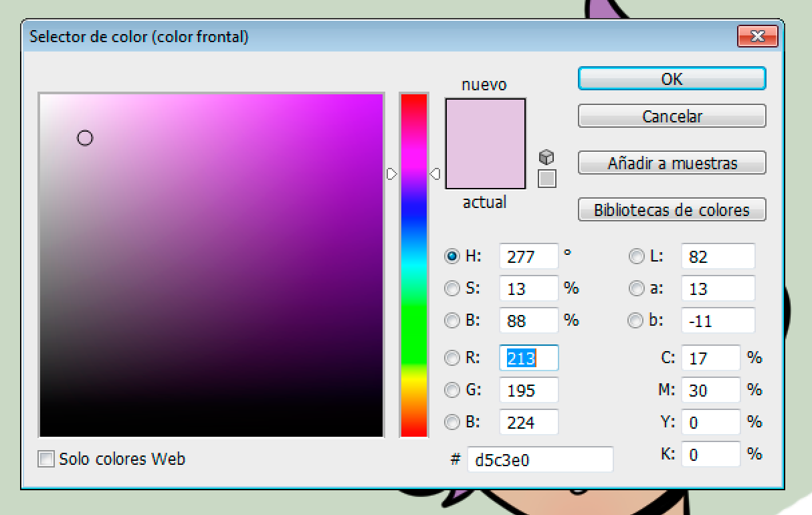Click the Cancelar button
Viewport: 812px width, 515px height.
coord(672,116)
